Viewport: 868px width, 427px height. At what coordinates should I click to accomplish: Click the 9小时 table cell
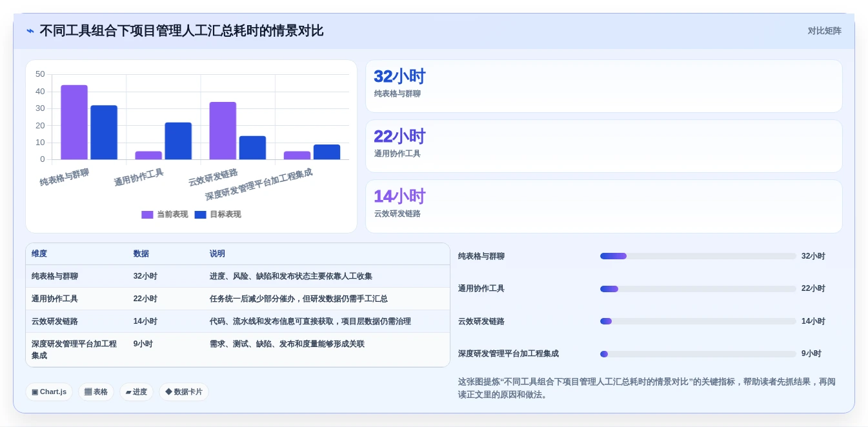pos(143,344)
